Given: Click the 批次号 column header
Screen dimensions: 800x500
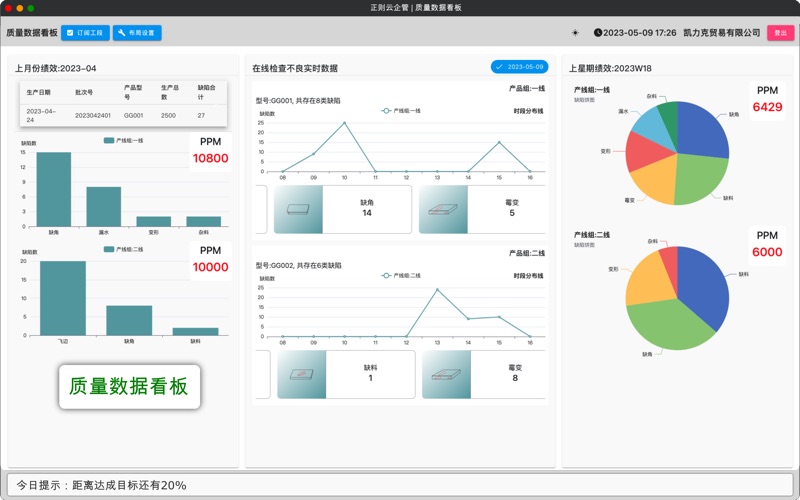Looking at the screenshot, I should coord(84,92).
